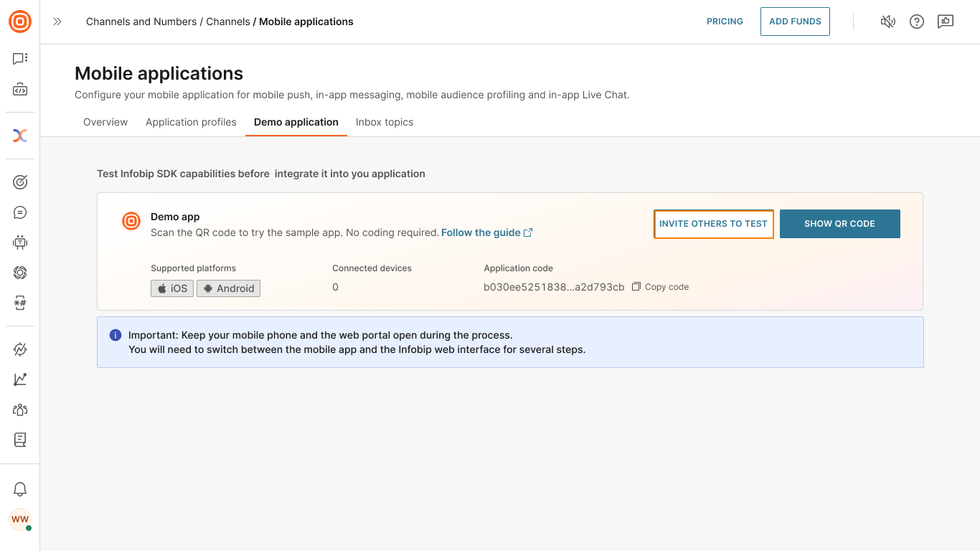This screenshot has width=980, height=551.
Task: Toggle the iOS platform chip
Action: coord(171,288)
